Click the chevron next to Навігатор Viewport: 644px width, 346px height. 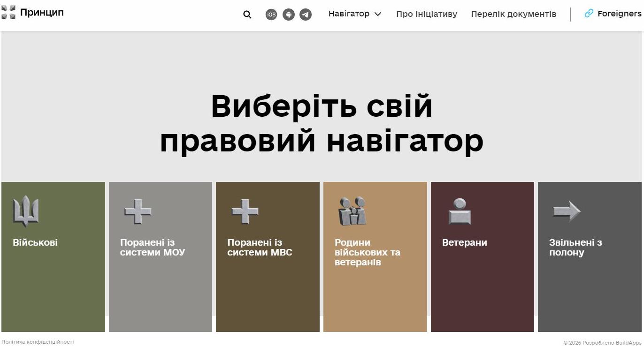(378, 15)
